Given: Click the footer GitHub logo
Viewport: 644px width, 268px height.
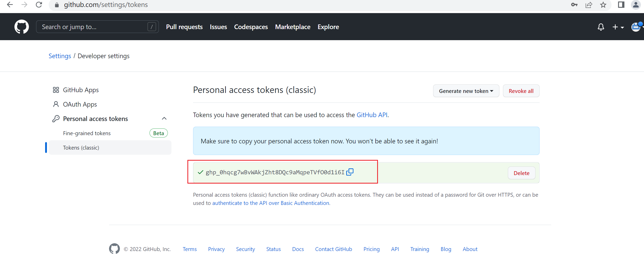Looking at the screenshot, I should [114, 249].
